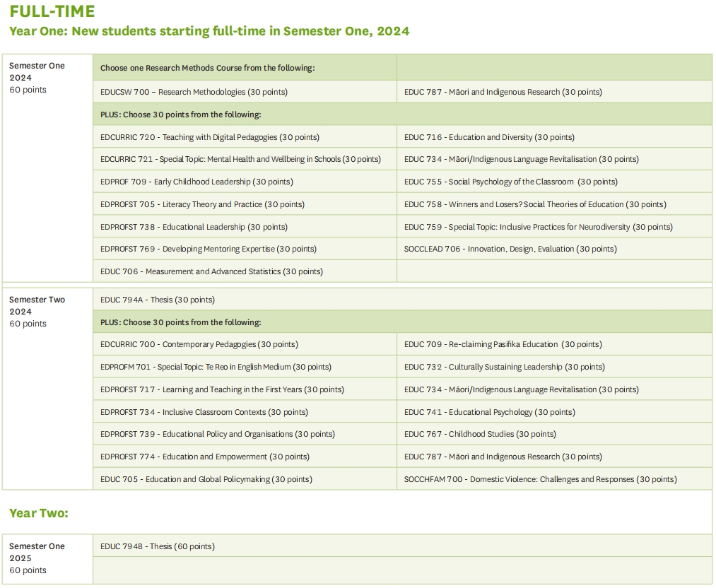Click EDUC 794A Thesis 30 points row
Viewport: 716px width, 588px height.
pos(402,300)
